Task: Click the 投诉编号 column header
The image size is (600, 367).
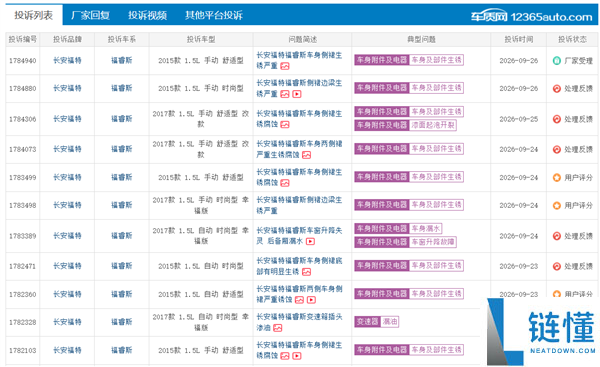Action: tap(23, 39)
